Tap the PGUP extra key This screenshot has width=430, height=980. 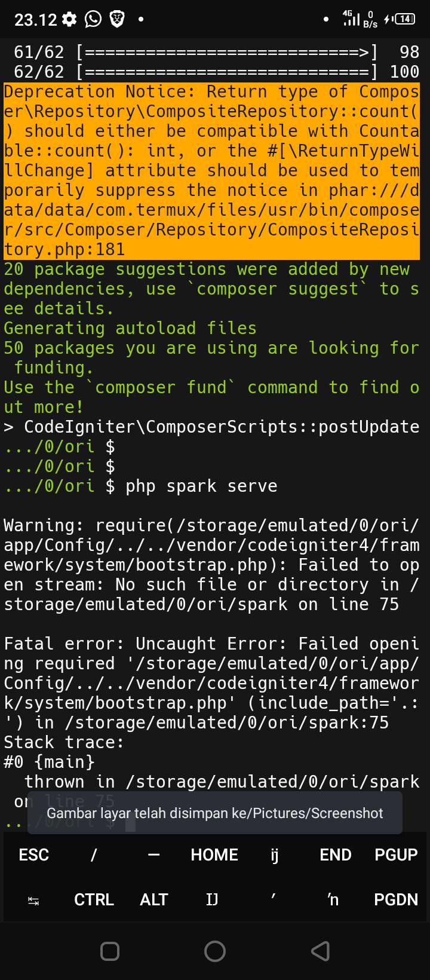pos(396,855)
